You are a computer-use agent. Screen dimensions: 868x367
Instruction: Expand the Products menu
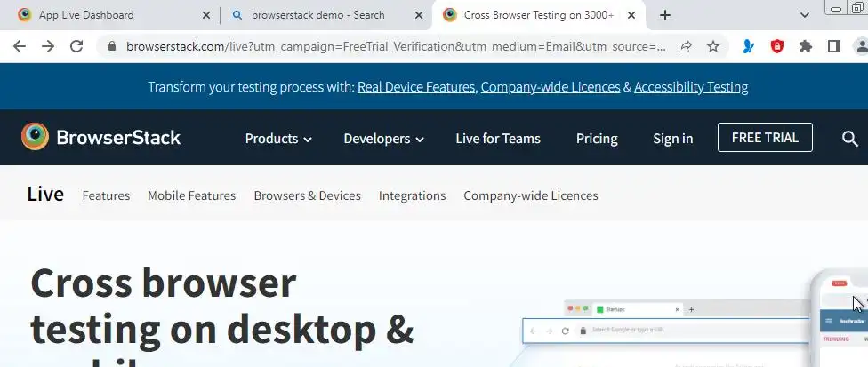pos(278,138)
